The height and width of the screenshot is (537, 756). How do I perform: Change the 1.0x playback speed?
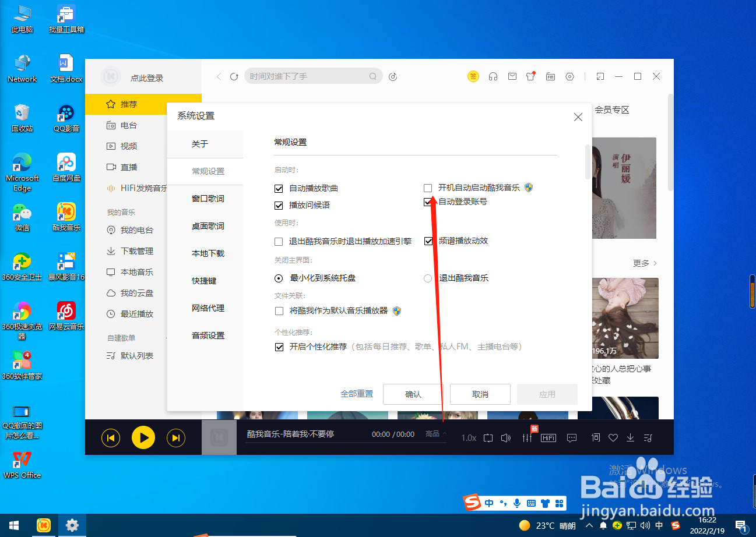click(469, 438)
